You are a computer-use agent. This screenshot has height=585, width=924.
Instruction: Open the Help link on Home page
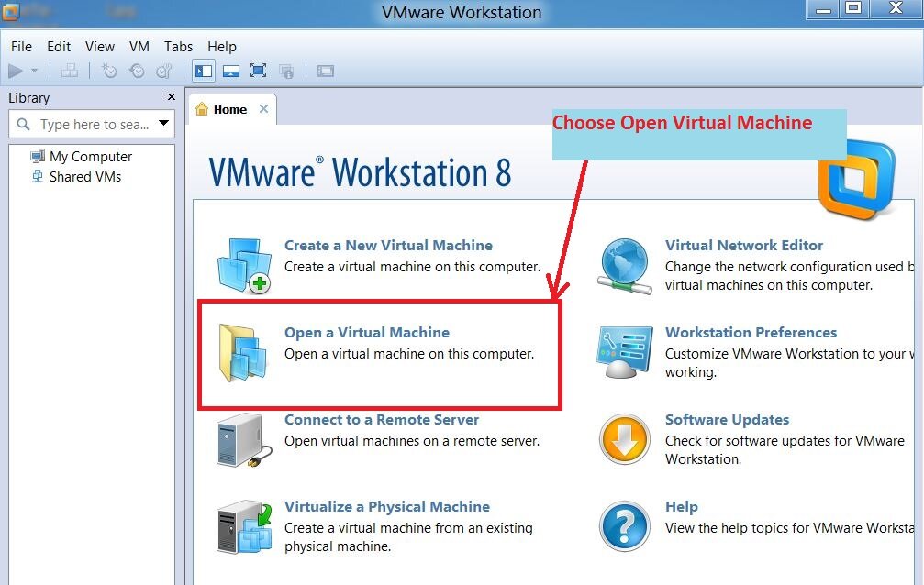tap(681, 507)
